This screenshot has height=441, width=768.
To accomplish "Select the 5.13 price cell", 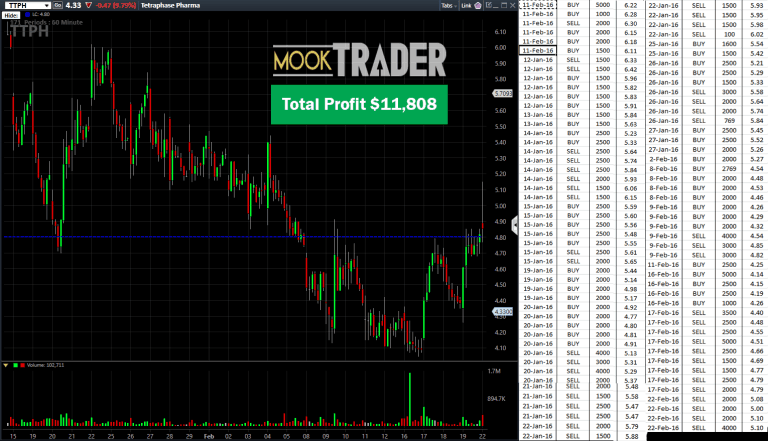I will (x=630, y=353).
